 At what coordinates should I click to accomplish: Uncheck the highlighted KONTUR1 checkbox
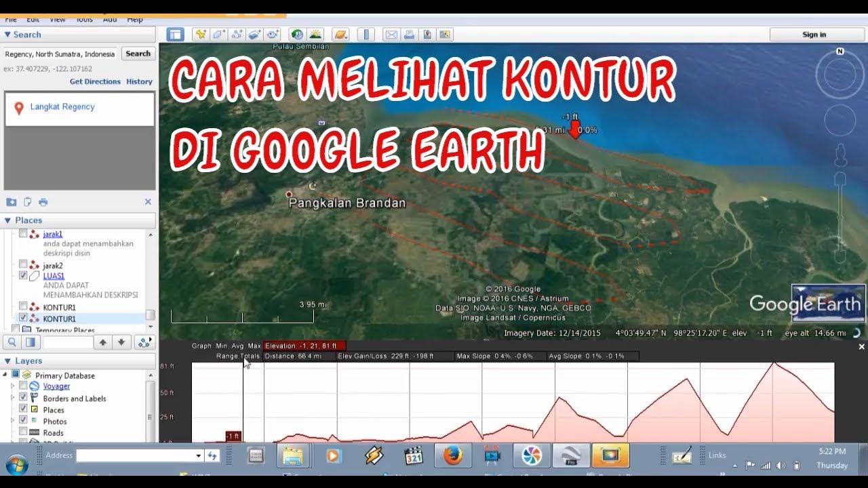click(x=23, y=318)
